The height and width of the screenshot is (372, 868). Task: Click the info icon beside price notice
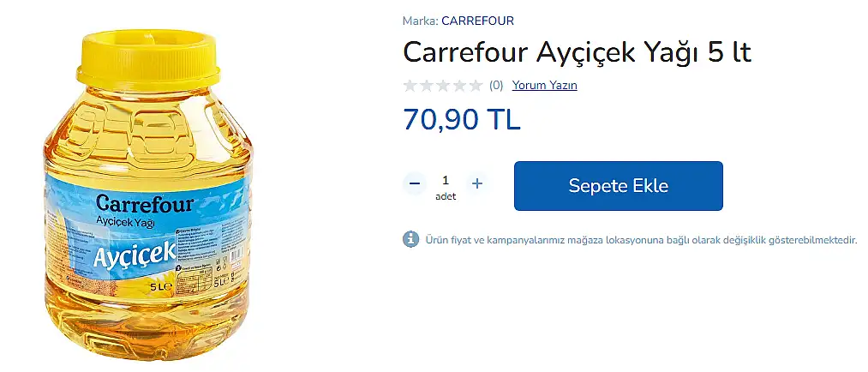pos(410,239)
